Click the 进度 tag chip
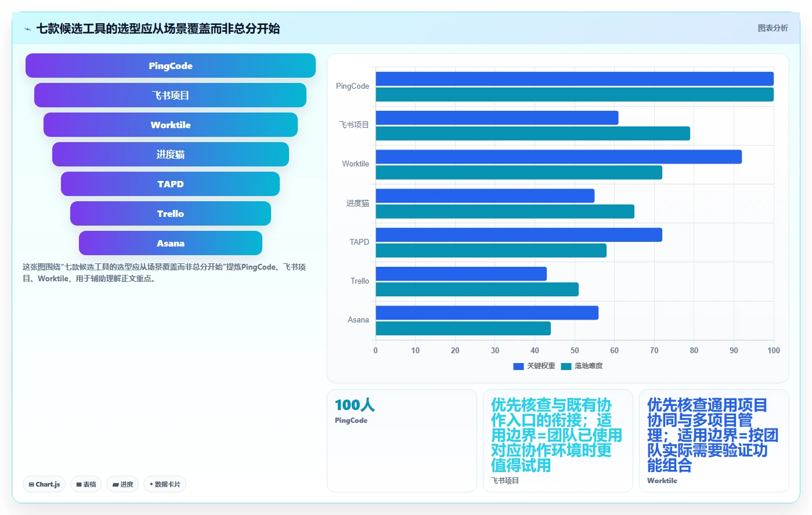The width and height of the screenshot is (812, 515). pyautogui.click(x=122, y=484)
